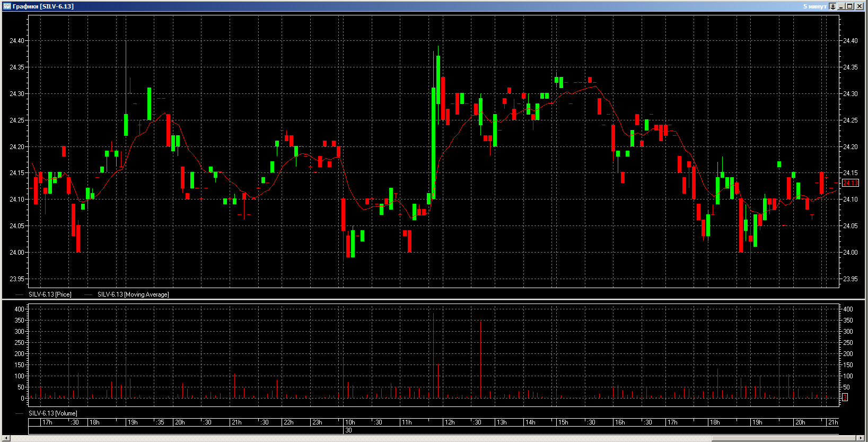868x442 pixels.
Task: Click the 15h marker on time axis
Action: (563, 422)
